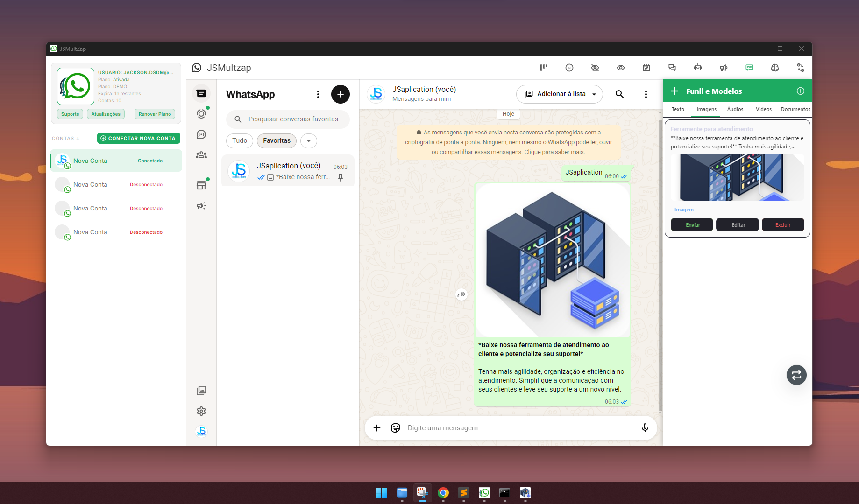Open the quick replies chat bubbles icon
The width and height of the screenshot is (859, 504).
[672, 68]
